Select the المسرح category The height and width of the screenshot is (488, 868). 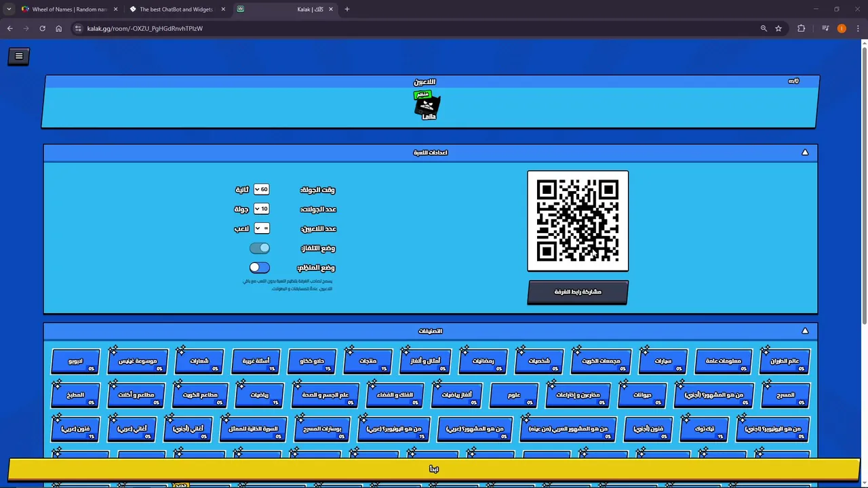click(785, 395)
